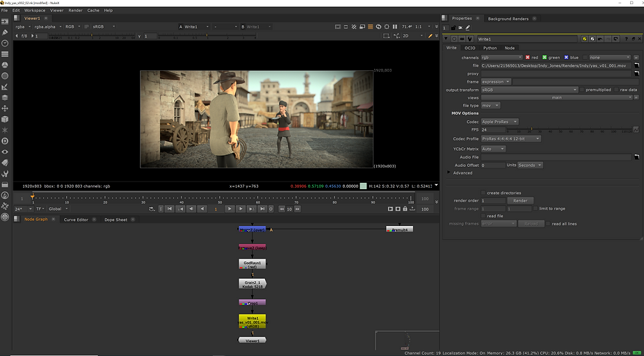Pause viewer updates with the pause icon
The height and width of the screenshot is (356, 644).
(395, 26)
